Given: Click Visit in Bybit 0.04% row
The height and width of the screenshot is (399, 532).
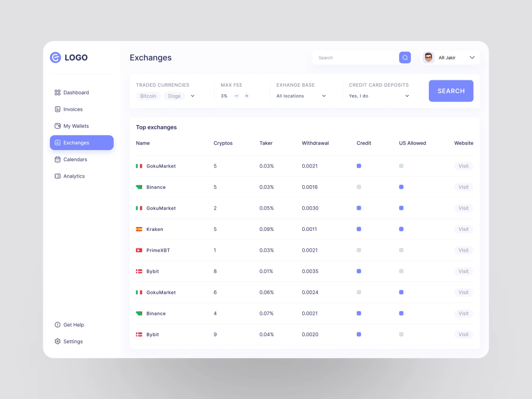Looking at the screenshot, I should tap(463, 334).
